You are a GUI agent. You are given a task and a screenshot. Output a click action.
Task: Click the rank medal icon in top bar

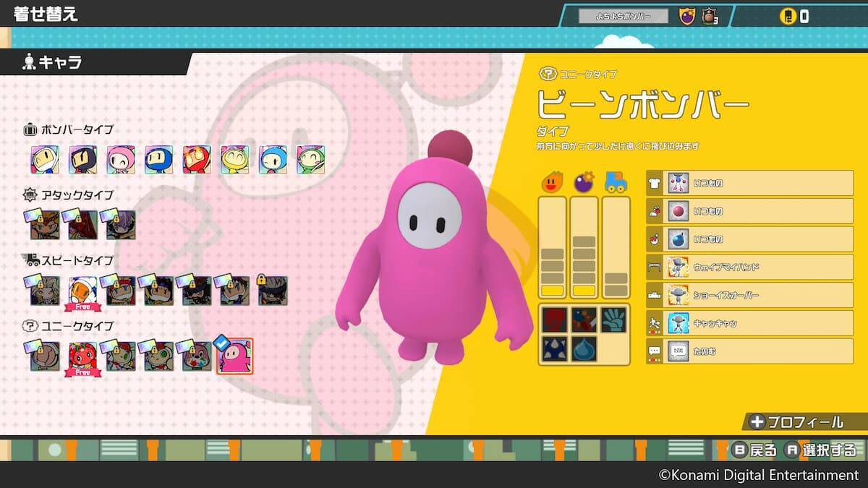click(x=710, y=16)
